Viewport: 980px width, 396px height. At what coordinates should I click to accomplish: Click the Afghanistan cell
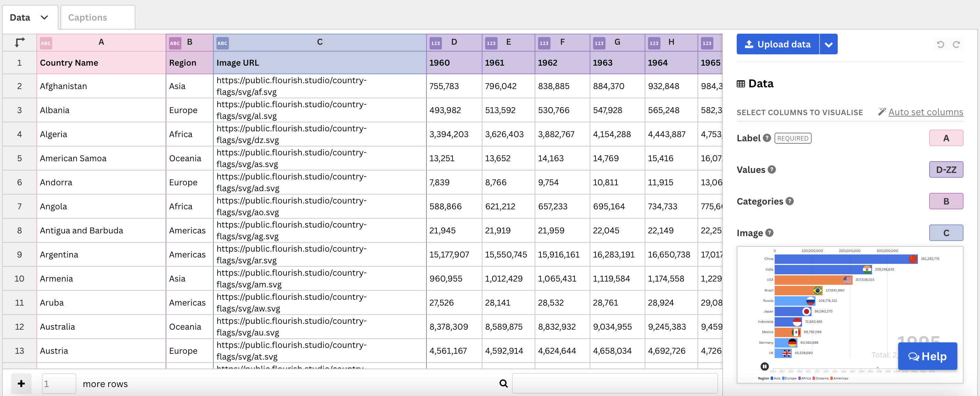pyautogui.click(x=101, y=86)
